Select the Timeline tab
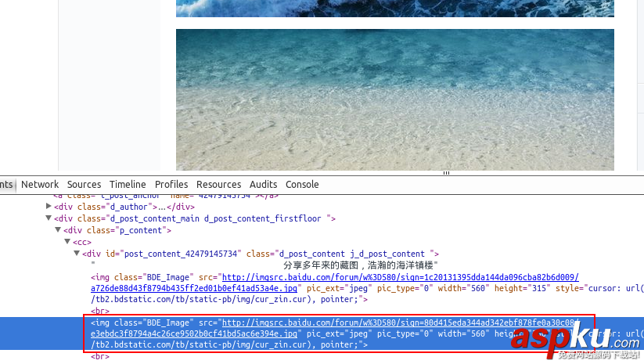The height and width of the screenshot is (364, 644). point(128,185)
